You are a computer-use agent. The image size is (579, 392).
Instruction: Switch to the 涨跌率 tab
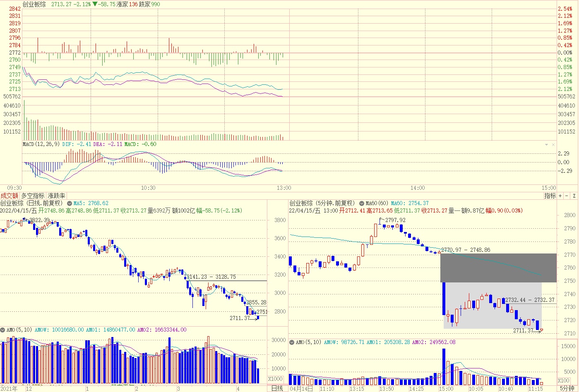[56, 196]
